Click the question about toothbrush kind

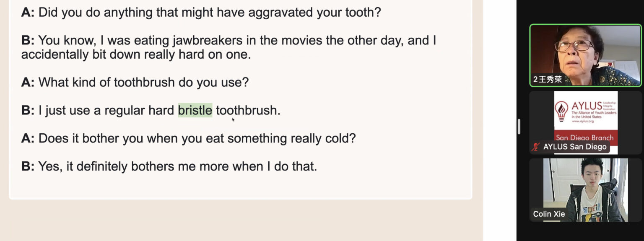135,82
